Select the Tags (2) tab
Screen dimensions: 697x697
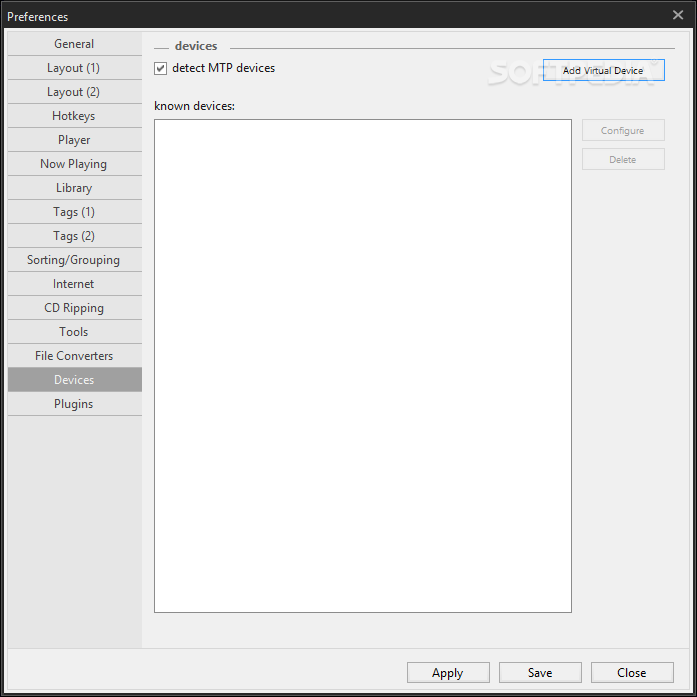tap(75, 236)
